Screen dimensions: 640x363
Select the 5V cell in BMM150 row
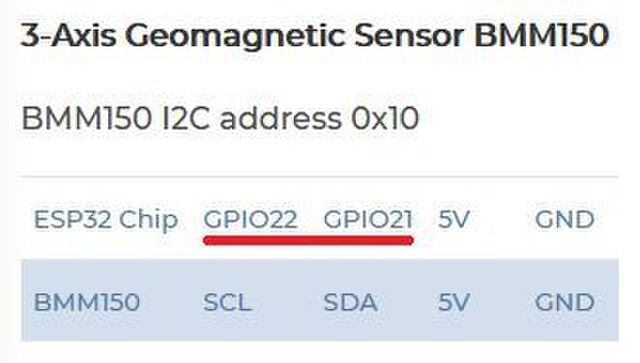[454, 303]
